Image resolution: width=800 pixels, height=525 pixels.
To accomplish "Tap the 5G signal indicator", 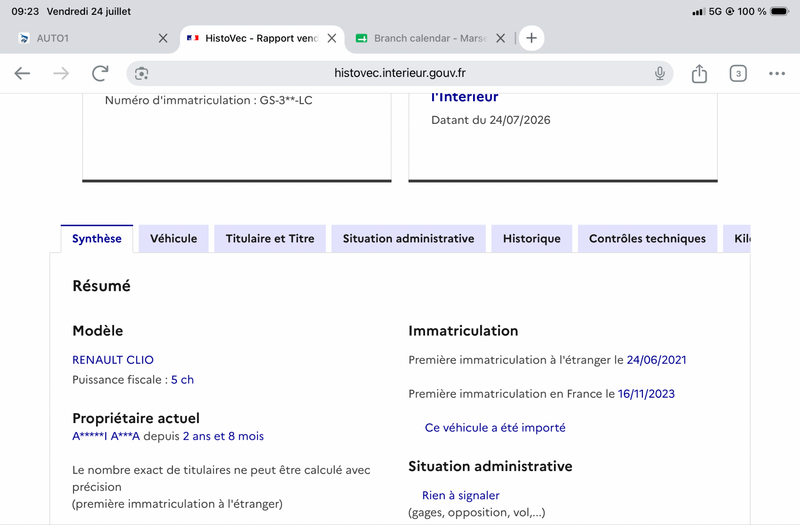I will (x=715, y=11).
